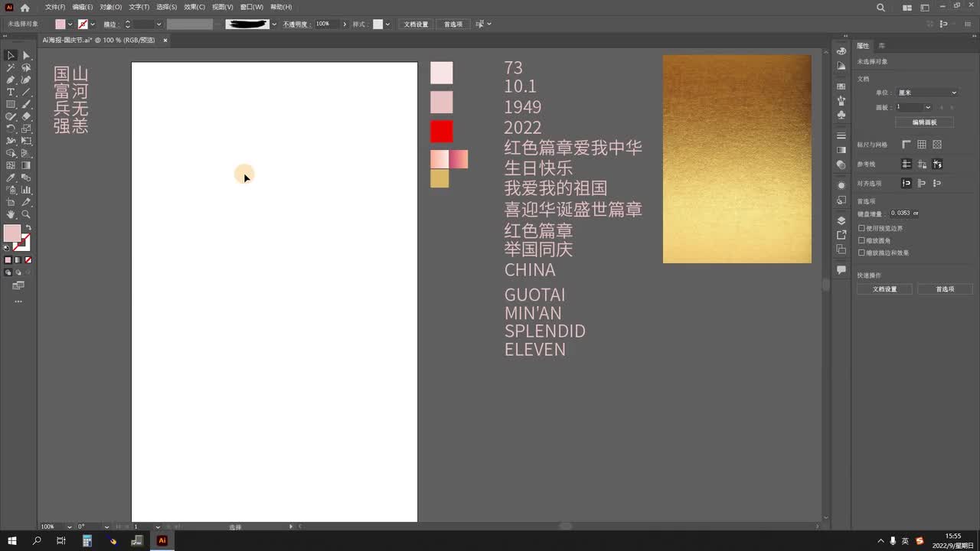Select the Paintbrush tool
980x551 pixels.
click(26, 104)
